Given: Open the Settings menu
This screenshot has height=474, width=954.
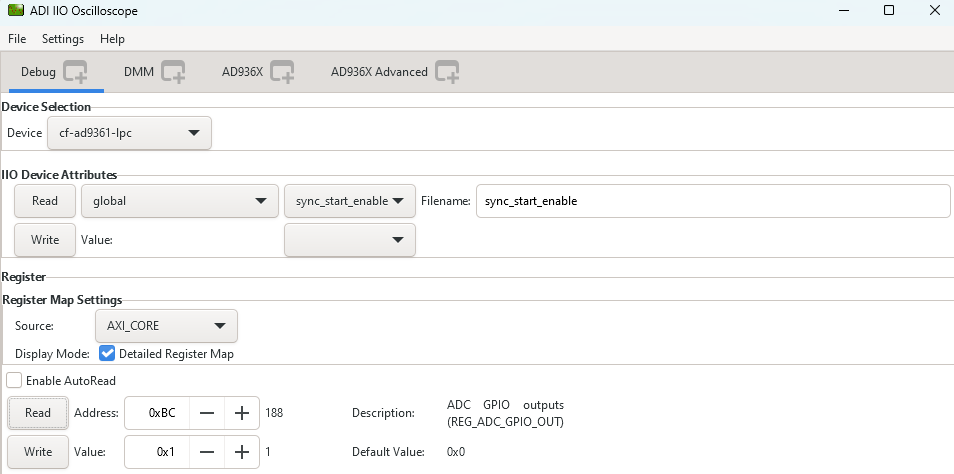Looking at the screenshot, I should [63, 39].
